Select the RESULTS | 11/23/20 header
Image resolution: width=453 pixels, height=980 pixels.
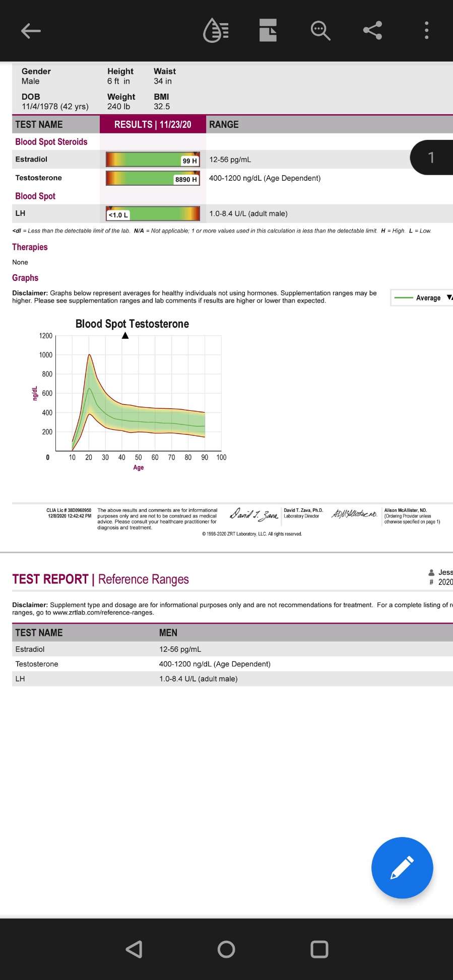coord(153,124)
